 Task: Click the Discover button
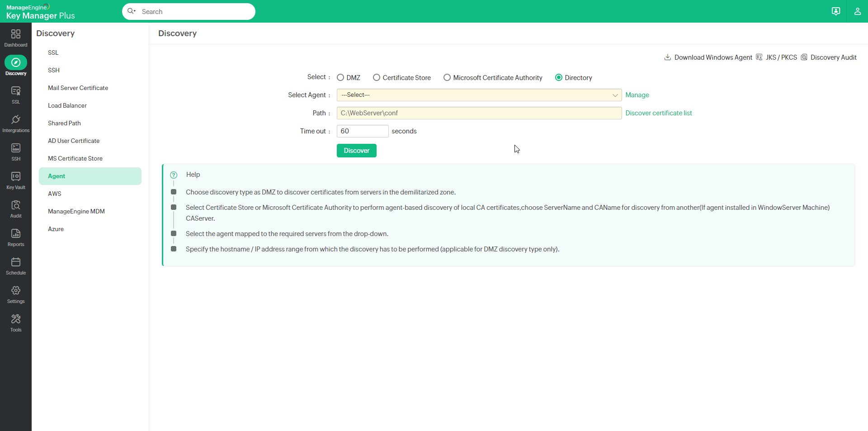pyautogui.click(x=356, y=150)
